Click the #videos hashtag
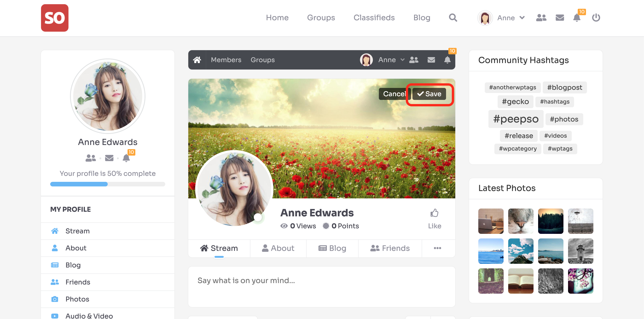Screen dimensions: 644x319 pyautogui.click(x=555, y=136)
